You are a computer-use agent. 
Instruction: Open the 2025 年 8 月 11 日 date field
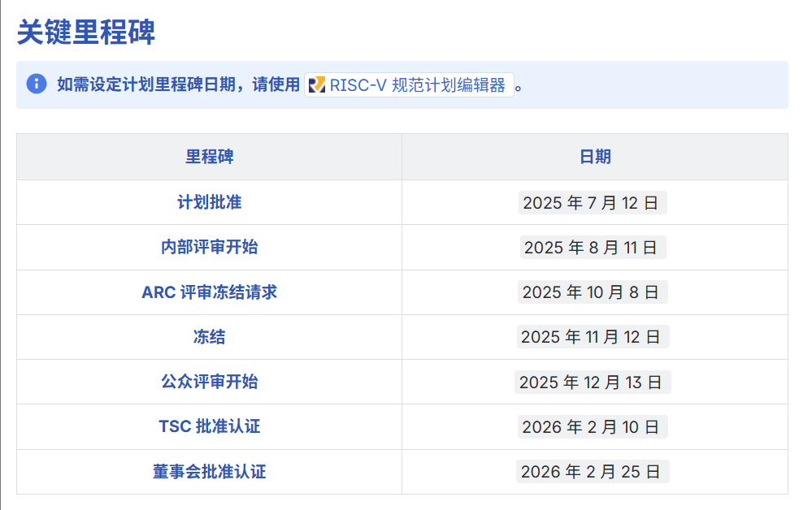(593, 248)
